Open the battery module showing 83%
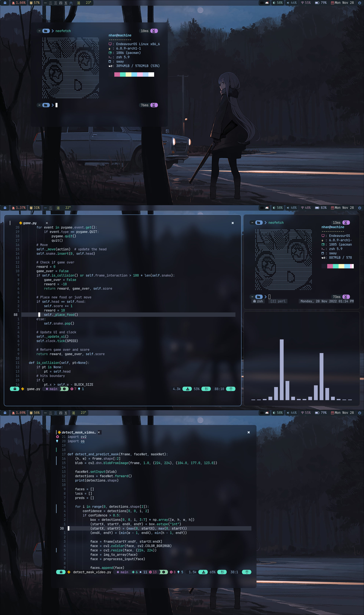 [321, 208]
